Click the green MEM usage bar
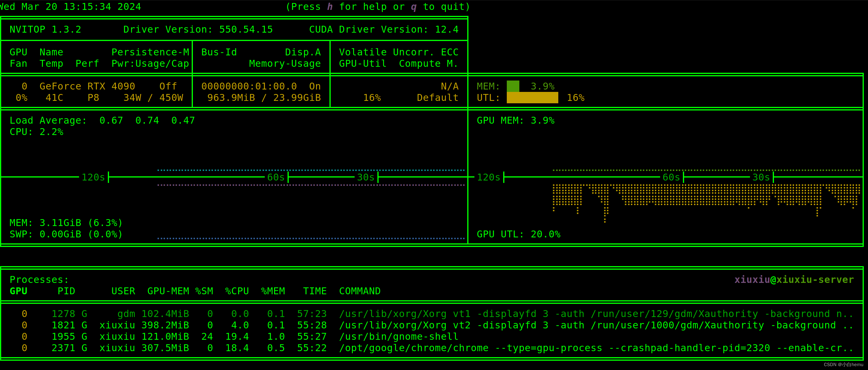The image size is (868, 370). point(512,86)
